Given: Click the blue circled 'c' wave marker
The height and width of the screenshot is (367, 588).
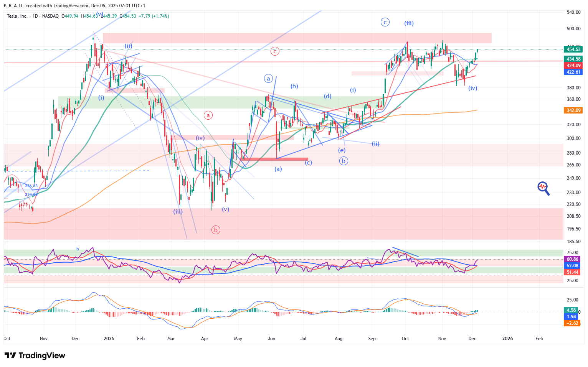Looking at the screenshot, I should coord(385,22).
